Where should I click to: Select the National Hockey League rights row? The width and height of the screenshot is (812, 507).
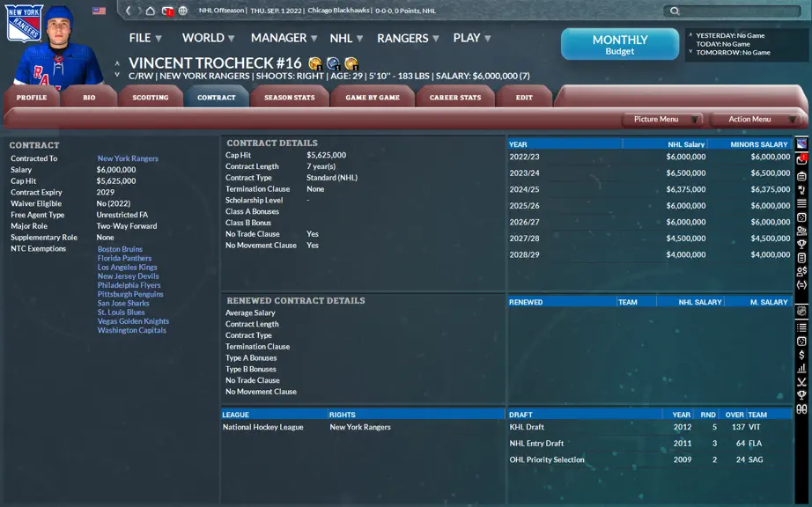[x=363, y=427]
